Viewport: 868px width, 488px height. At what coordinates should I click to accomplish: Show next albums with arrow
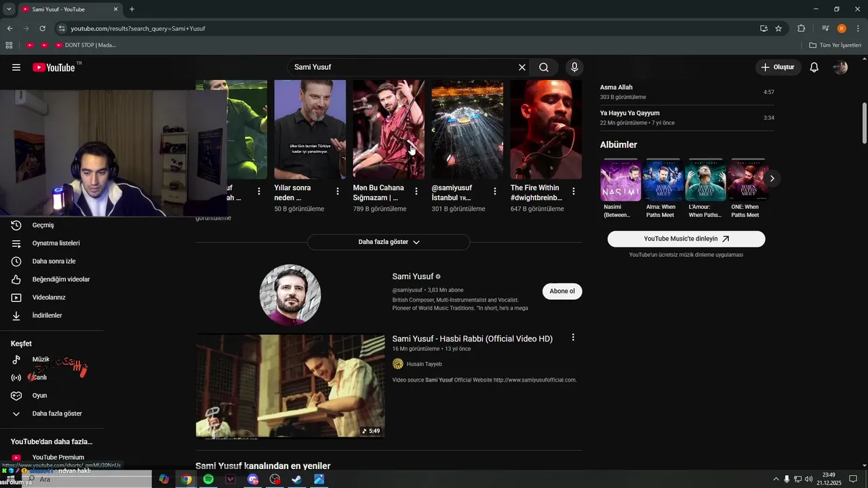click(x=772, y=179)
